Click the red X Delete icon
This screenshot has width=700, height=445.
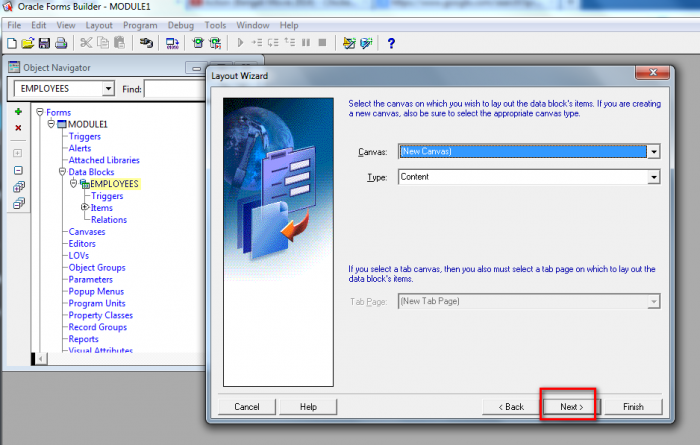pos(18,128)
